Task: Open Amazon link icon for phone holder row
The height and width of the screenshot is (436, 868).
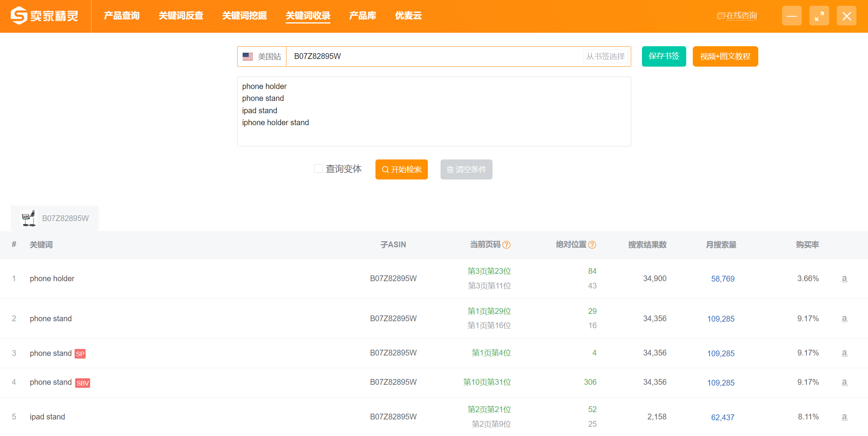Action: click(x=844, y=278)
